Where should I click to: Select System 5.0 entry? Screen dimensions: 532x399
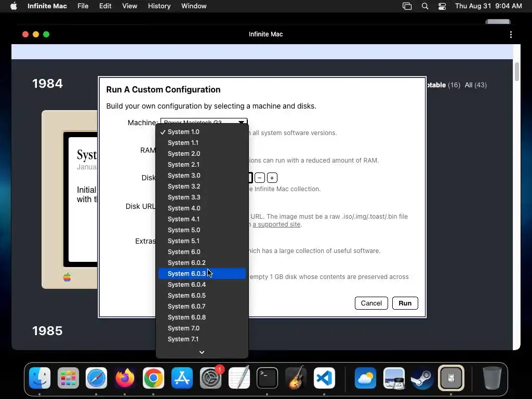click(202, 230)
